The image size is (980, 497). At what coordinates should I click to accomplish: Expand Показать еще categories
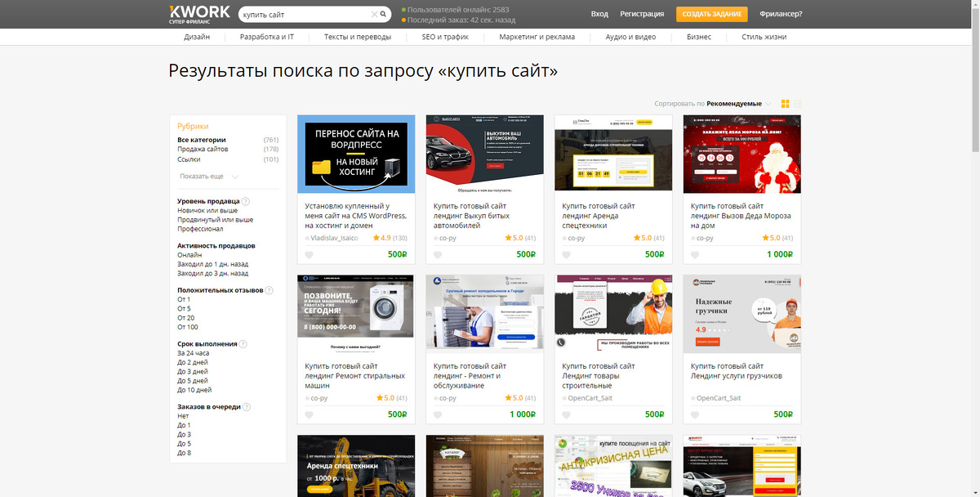(208, 176)
